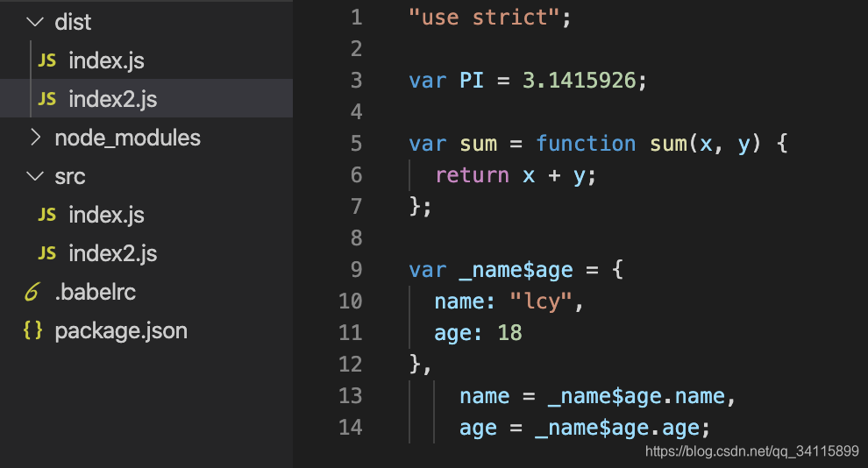Image resolution: width=868 pixels, height=468 pixels.
Task: Select the dist folder label
Action: (73, 22)
